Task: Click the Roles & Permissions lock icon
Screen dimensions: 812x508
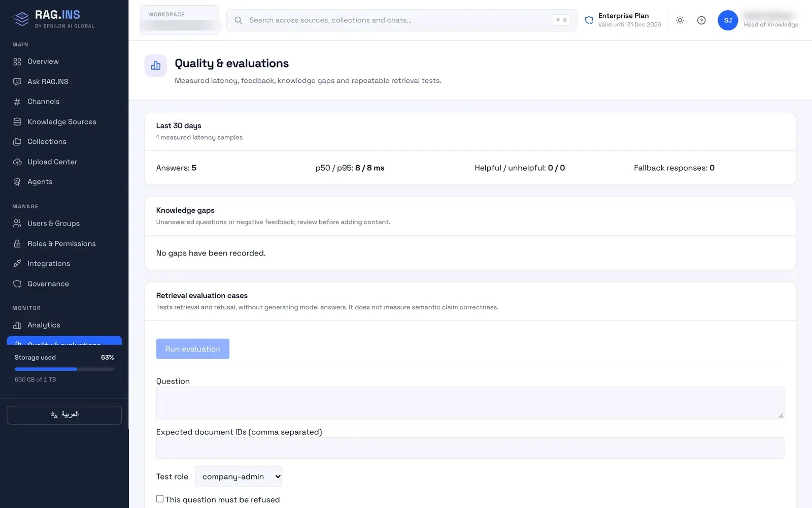Action: coord(17,244)
